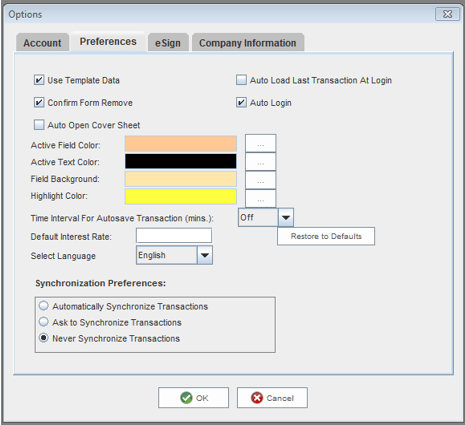Switch to the Account tab
Image resolution: width=465 pixels, height=425 pixels.
coord(42,42)
